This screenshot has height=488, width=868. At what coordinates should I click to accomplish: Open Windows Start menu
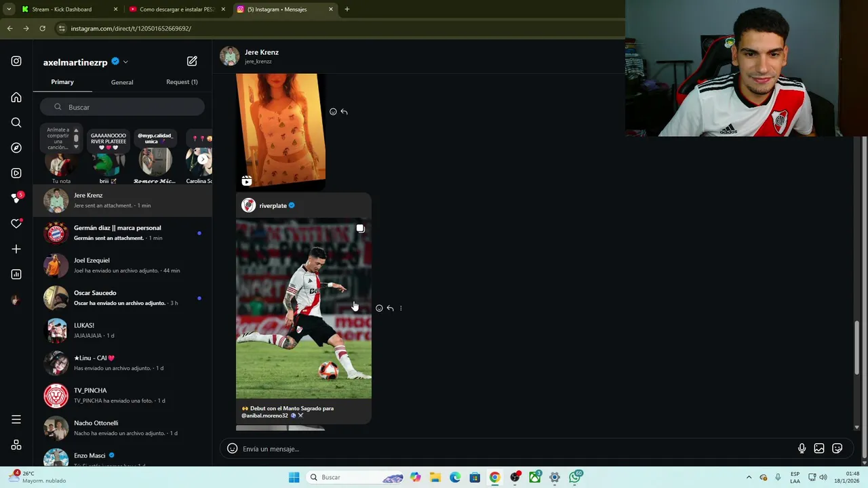tap(294, 477)
